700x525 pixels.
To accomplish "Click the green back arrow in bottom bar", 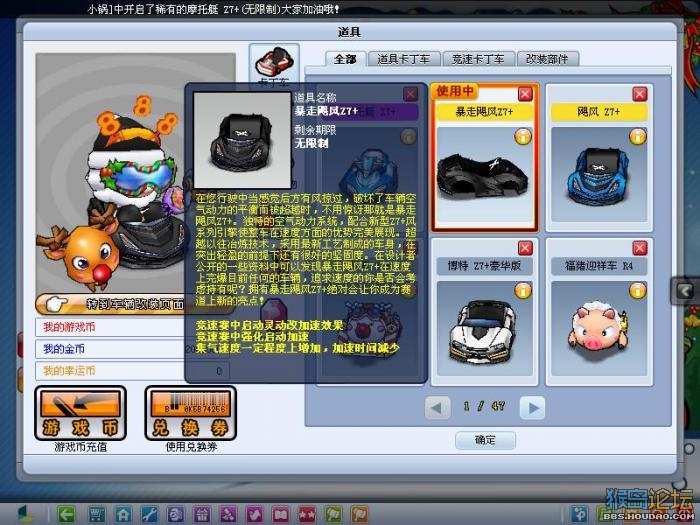I will pyautogui.click(x=67, y=514).
